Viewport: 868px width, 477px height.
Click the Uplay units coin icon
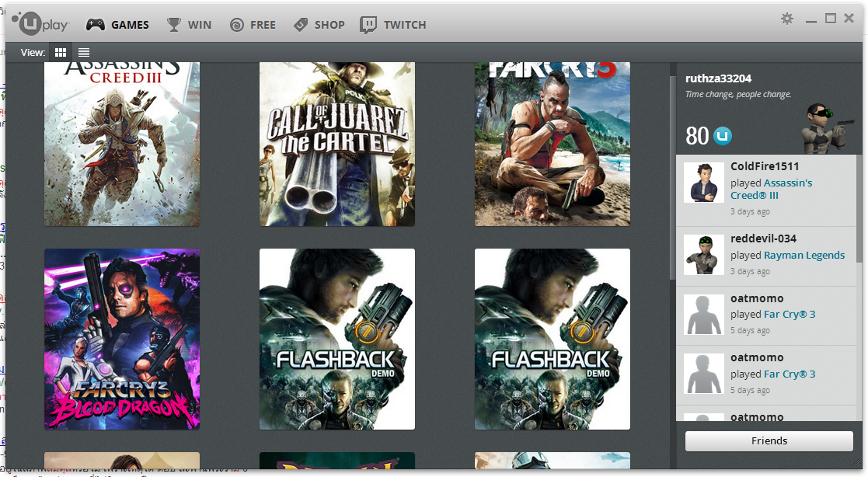point(723,136)
